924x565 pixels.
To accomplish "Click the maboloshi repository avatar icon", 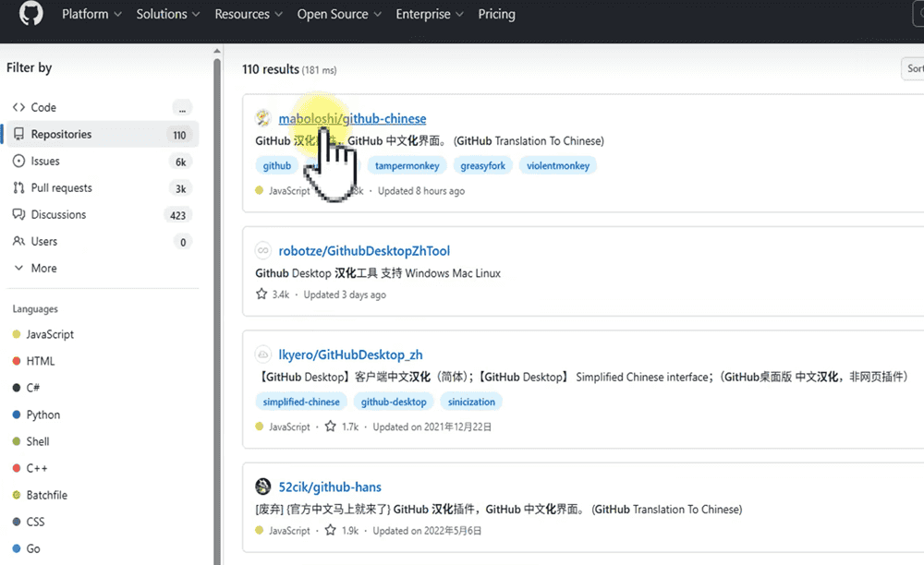I will (263, 118).
